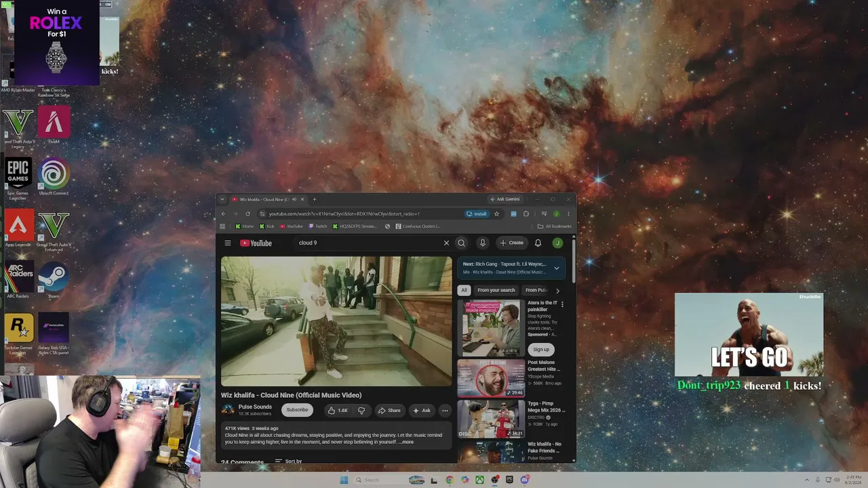Start voice search with the microphone

click(483, 243)
